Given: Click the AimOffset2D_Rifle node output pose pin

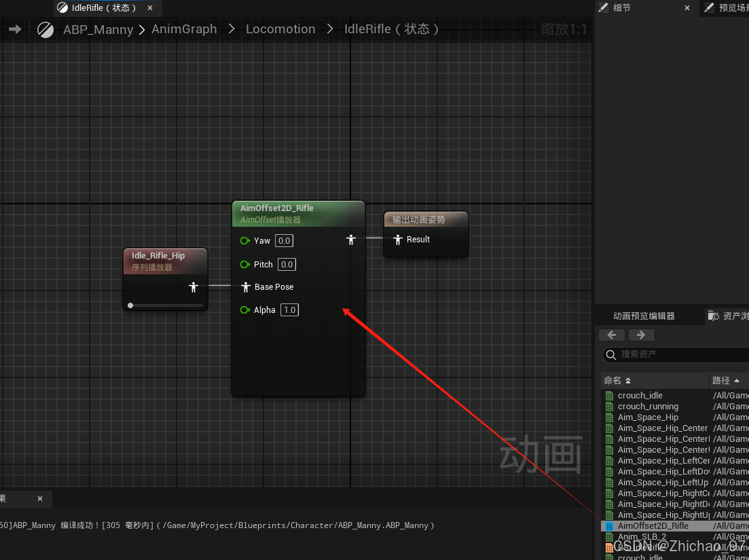Looking at the screenshot, I should pos(351,240).
